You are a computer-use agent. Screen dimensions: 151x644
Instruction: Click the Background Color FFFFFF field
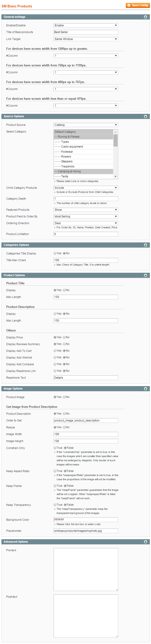pos(86,520)
